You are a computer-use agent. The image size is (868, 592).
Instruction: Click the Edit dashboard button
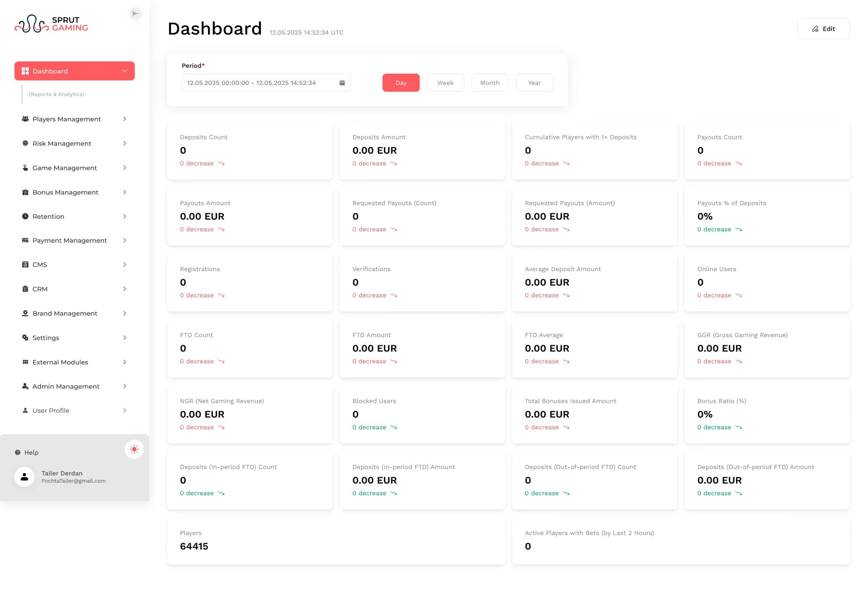click(823, 29)
